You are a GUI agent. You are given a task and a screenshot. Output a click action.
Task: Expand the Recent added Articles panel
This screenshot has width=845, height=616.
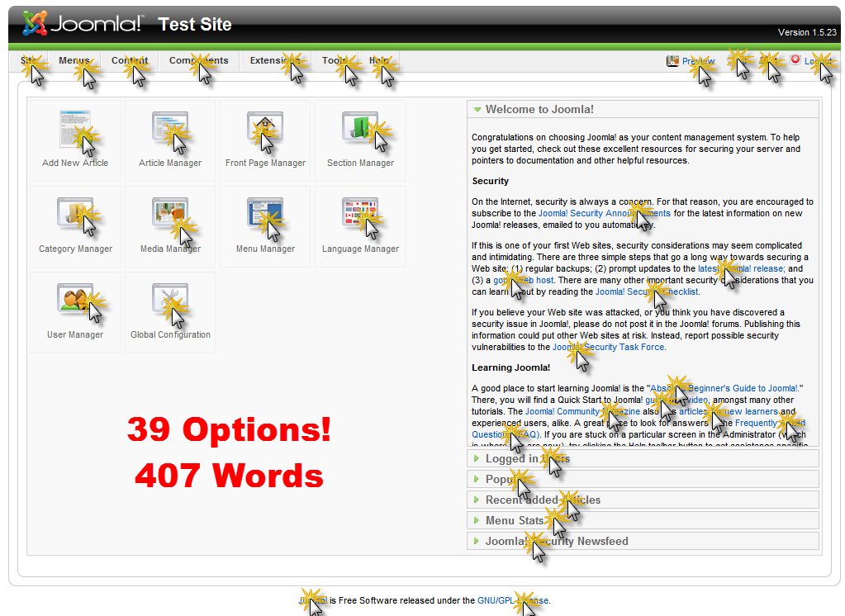(x=643, y=500)
